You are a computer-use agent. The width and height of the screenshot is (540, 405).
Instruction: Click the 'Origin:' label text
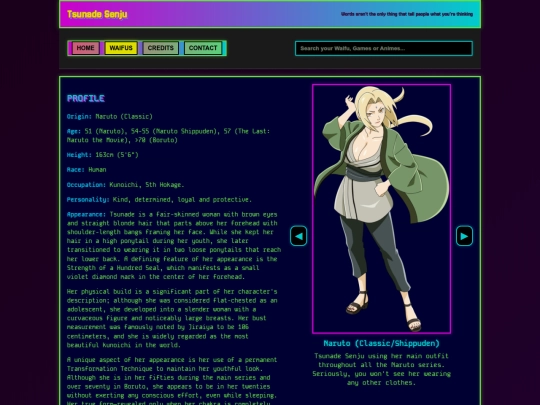(79, 116)
